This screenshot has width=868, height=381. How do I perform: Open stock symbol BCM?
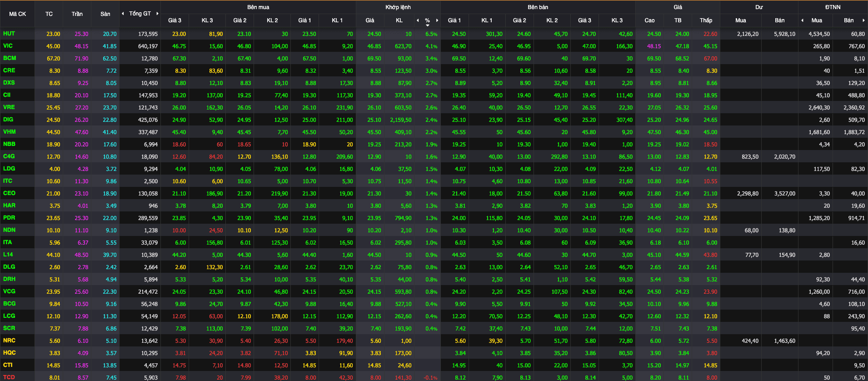pos(10,58)
